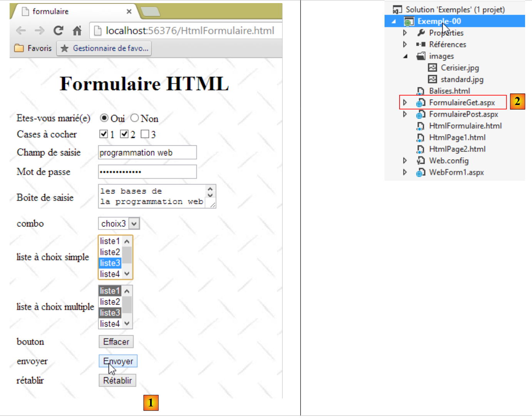Screen dimensions: 532x418
Task: Click in the Champ de saisie text field
Action: [147, 153]
